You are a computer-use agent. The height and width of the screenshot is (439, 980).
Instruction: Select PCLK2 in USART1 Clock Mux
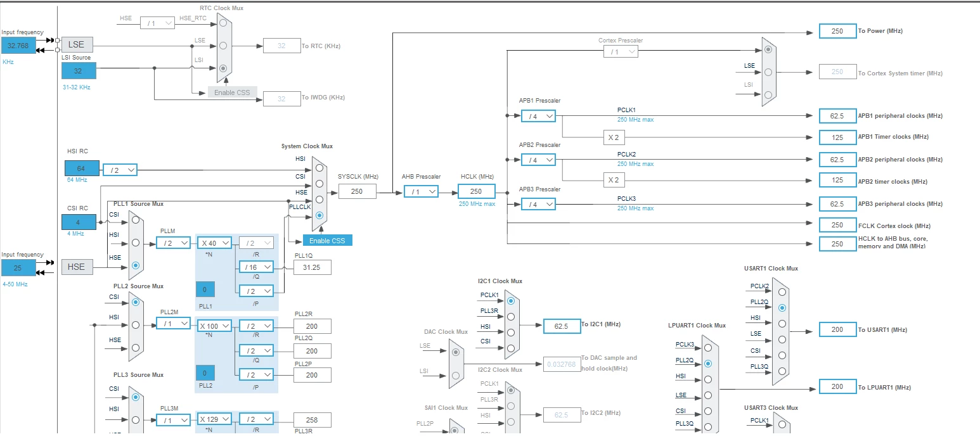pyautogui.click(x=782, y=291)
